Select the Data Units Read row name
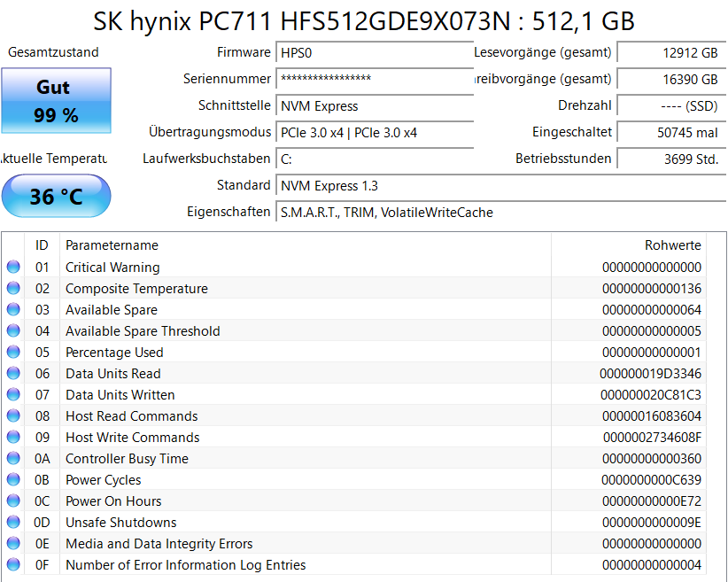Viewport: 728px width, 582px height. pyautogui.click(x=112, y=374)
